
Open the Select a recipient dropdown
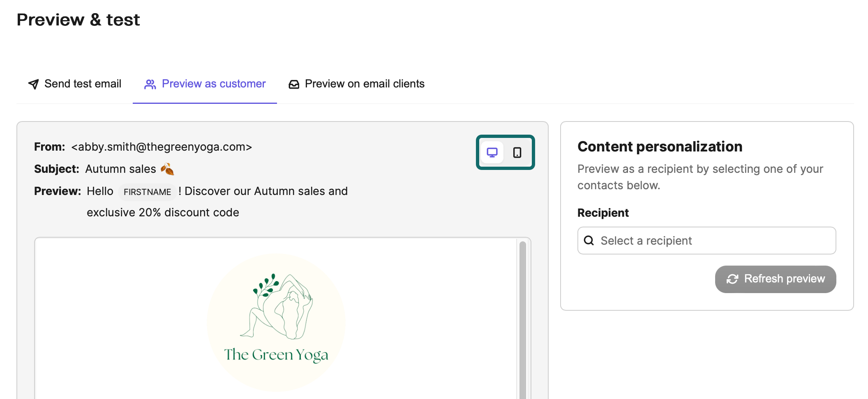[x=707, y=241]
